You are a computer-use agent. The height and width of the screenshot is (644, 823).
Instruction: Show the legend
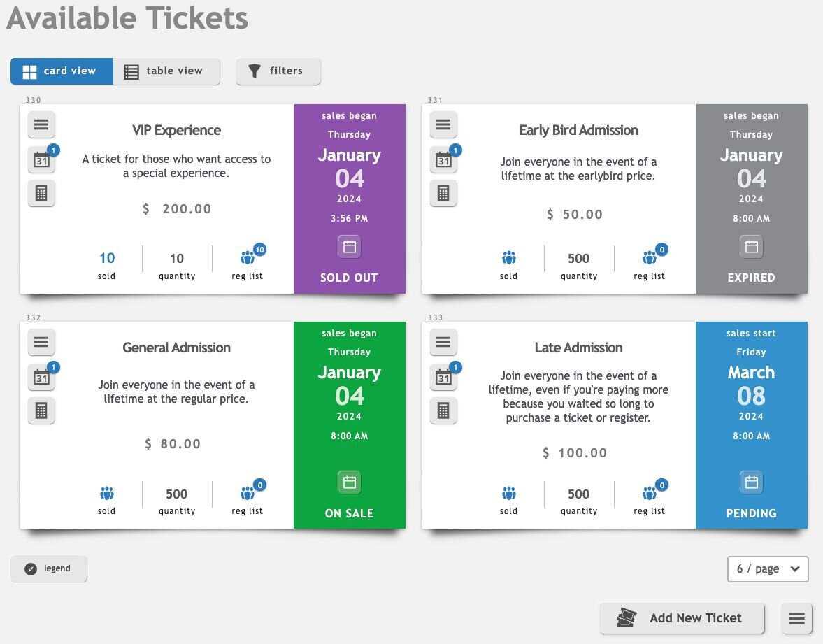point(49,569)
